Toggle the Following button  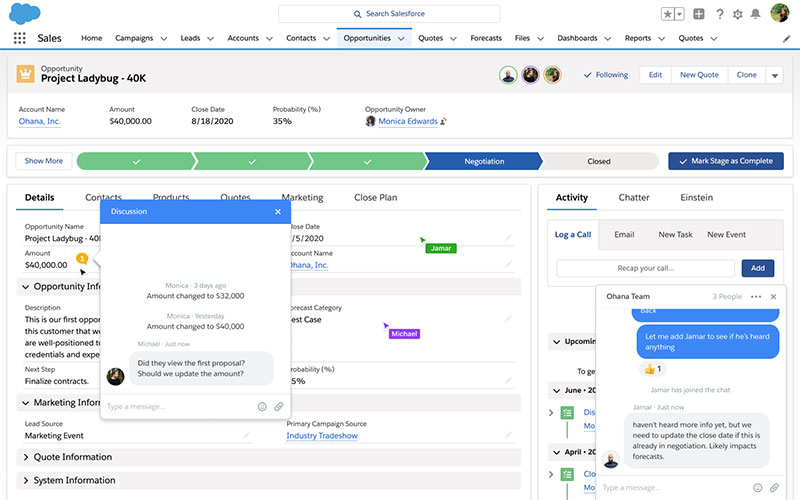pos(606,75)
